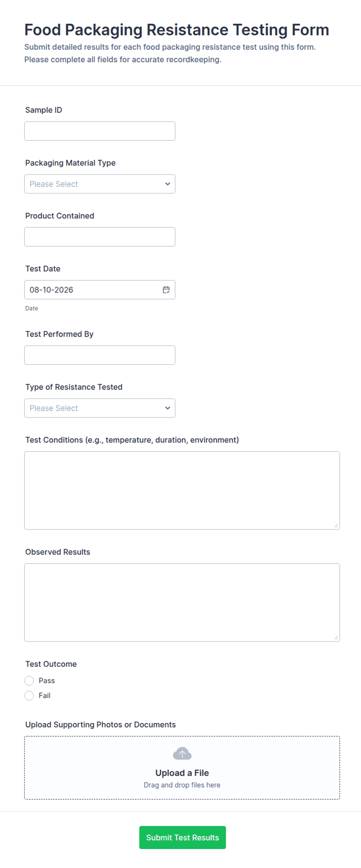
Task: Focus the Test Performed By field
Action: [100, 355]
